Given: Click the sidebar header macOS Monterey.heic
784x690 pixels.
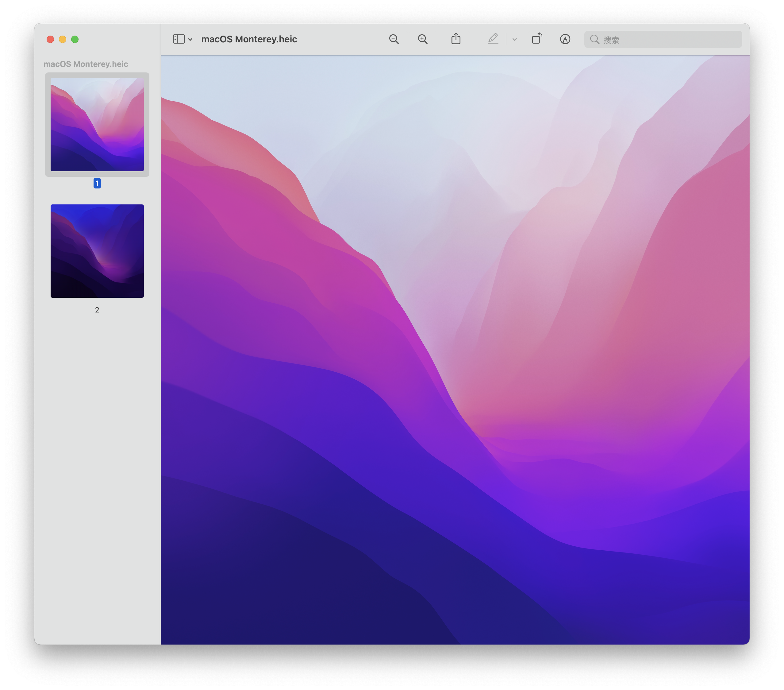Looking at the screenshot, I should (x=86, y=64).
